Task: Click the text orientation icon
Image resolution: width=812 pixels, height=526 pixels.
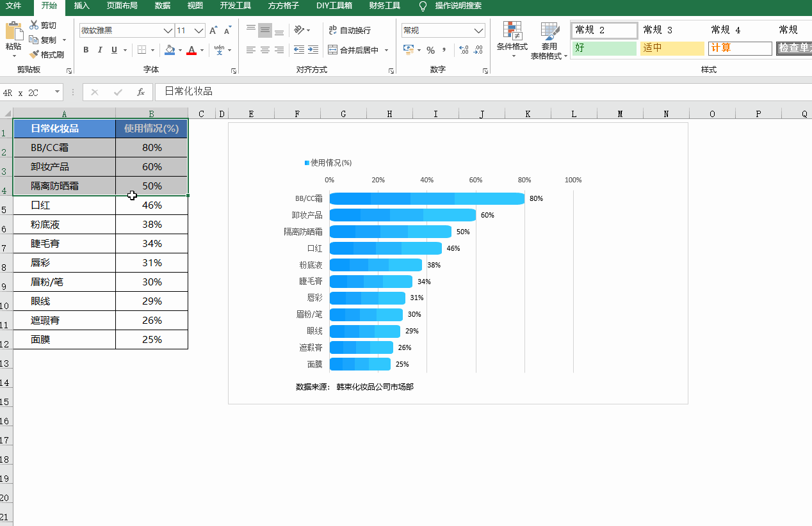Action: point(299,30)
